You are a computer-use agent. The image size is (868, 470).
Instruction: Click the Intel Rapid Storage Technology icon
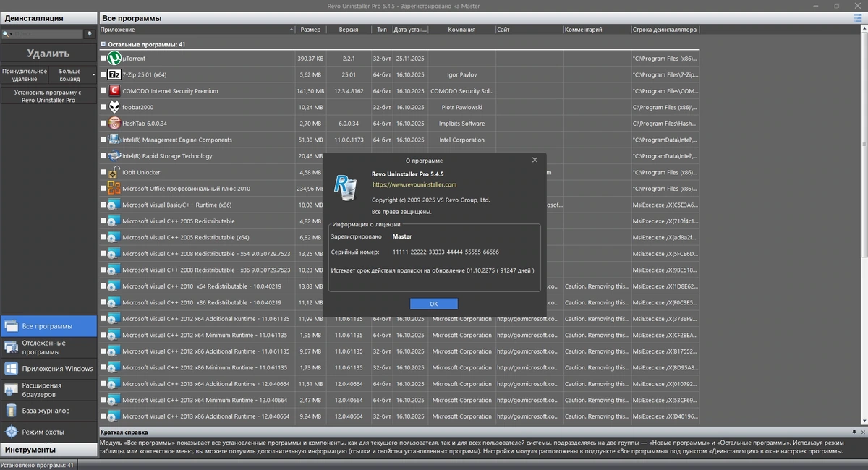[x=114, y=156]
